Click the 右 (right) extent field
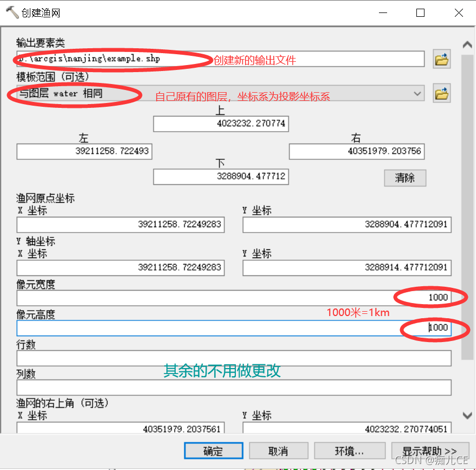 [x=357, y=151]
